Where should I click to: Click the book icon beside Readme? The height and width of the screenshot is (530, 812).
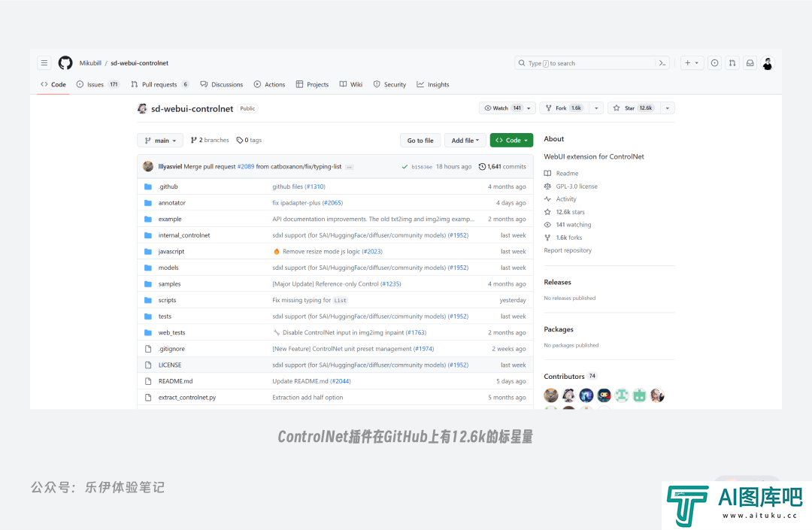pyautogui.click(x=547, y=174)
